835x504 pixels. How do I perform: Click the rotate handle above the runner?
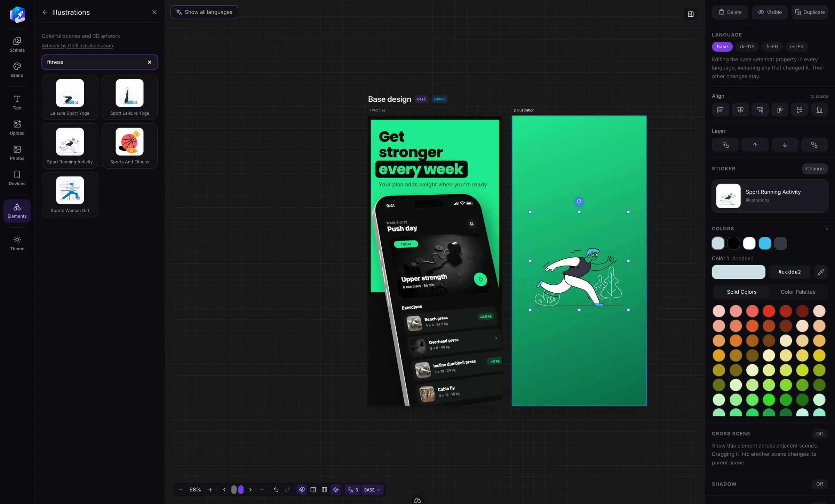coord(579,201)
